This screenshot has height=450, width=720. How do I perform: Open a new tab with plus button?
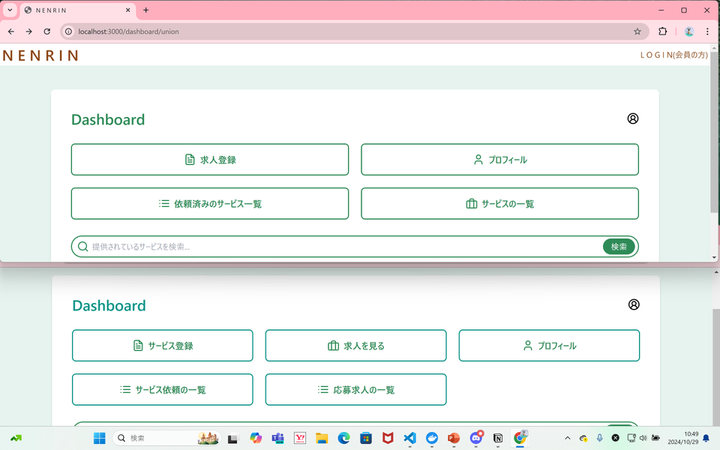(146, 10)
